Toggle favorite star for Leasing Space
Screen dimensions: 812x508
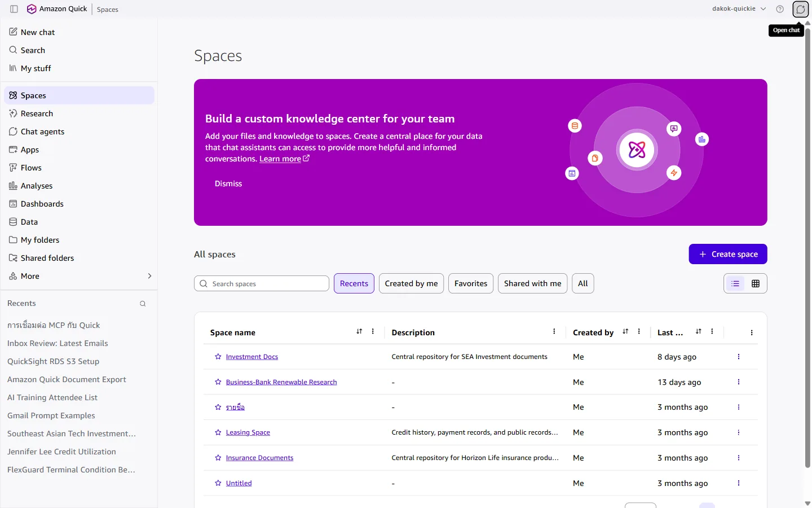tap(218, 432)
